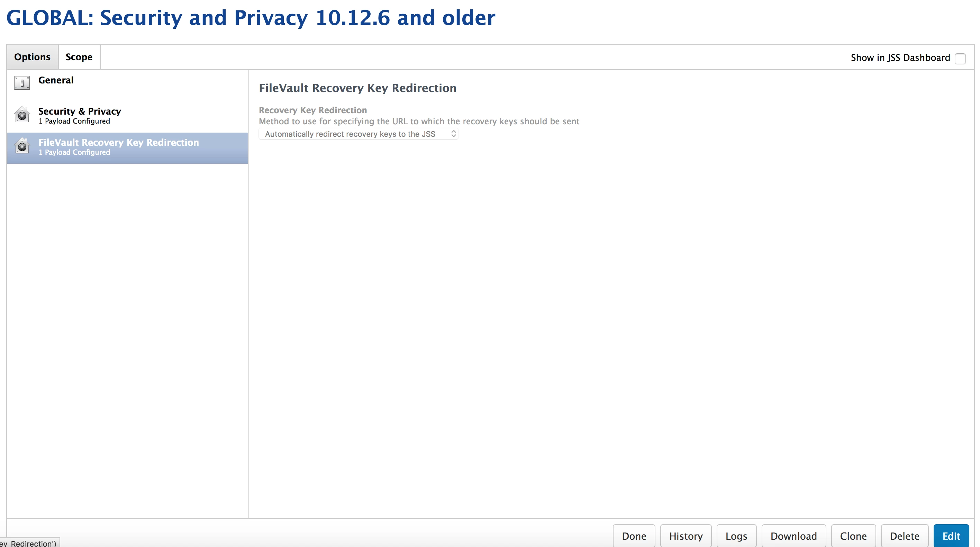This screenshot has width=980, height=547.
Task: Clone this configuration profile
Action: coord(853,536)
